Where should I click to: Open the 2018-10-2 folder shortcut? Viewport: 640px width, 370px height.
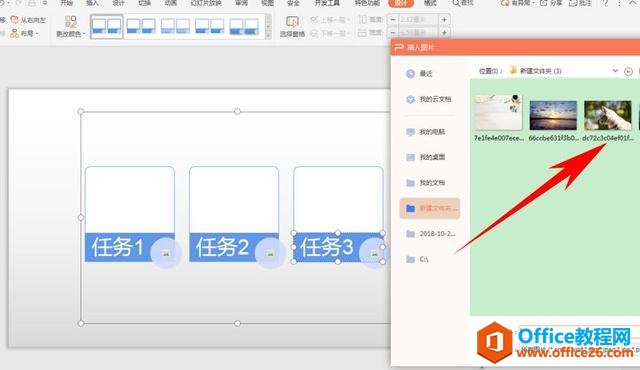point(431,234)
